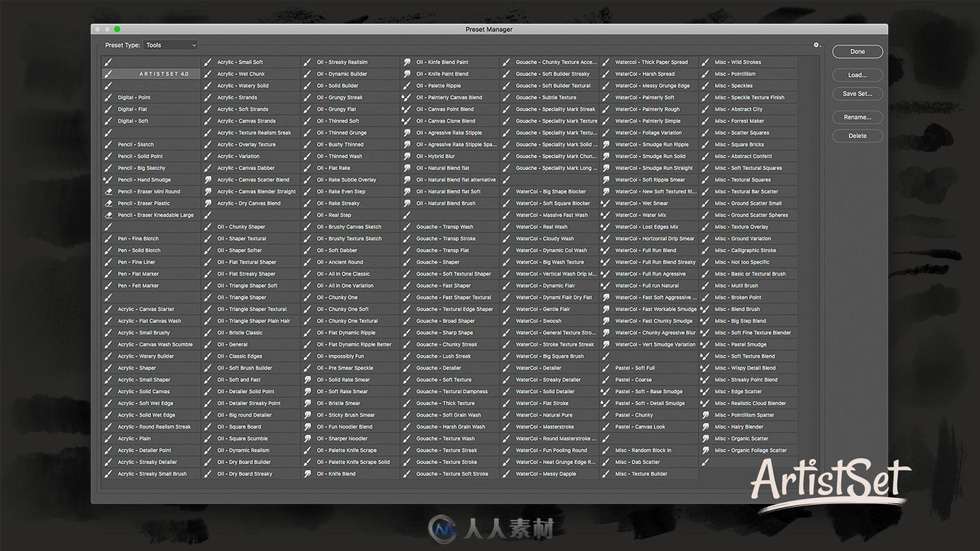Click eraser icon beside Pencil - Eraser Kneadable Large
The height and width of the screenshot is (551, 980).
tap(108, 215)
